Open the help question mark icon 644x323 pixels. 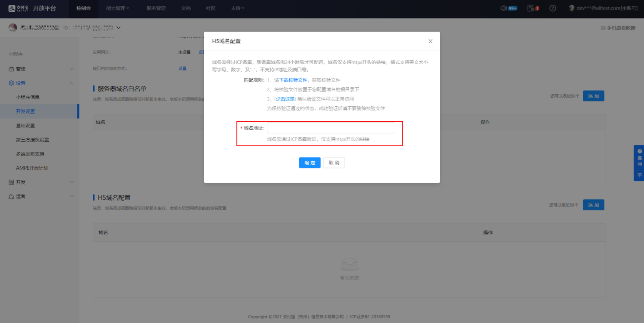point(552,8)
